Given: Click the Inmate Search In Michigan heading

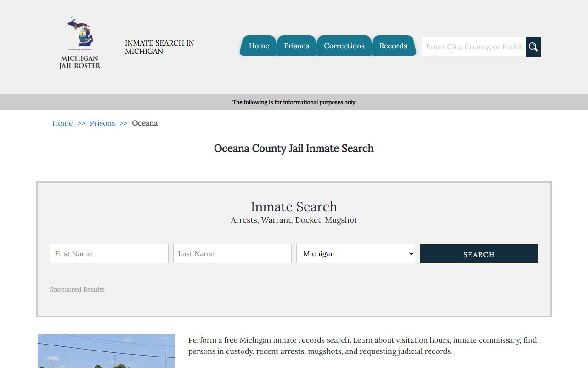Looking at the screenshot, I should [159, 47].
